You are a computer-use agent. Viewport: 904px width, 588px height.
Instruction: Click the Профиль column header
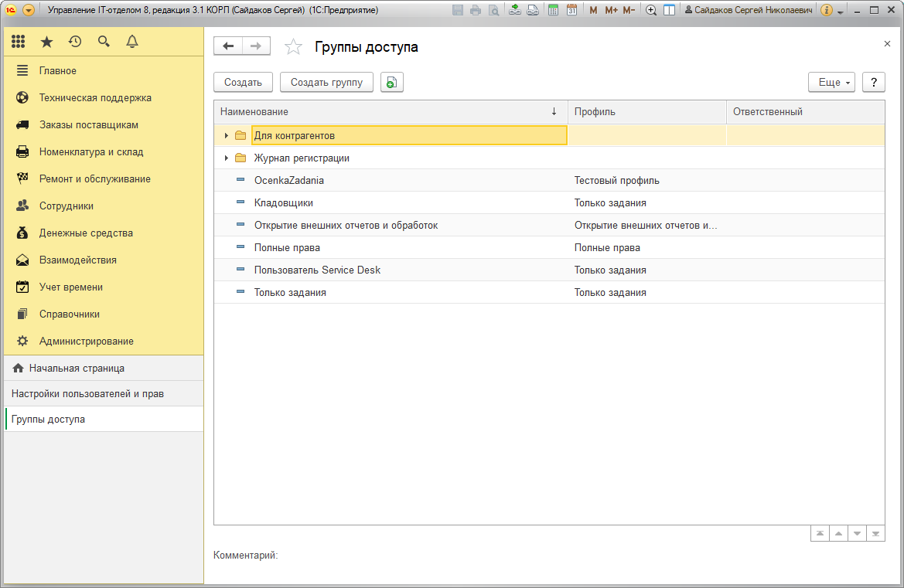646,112
